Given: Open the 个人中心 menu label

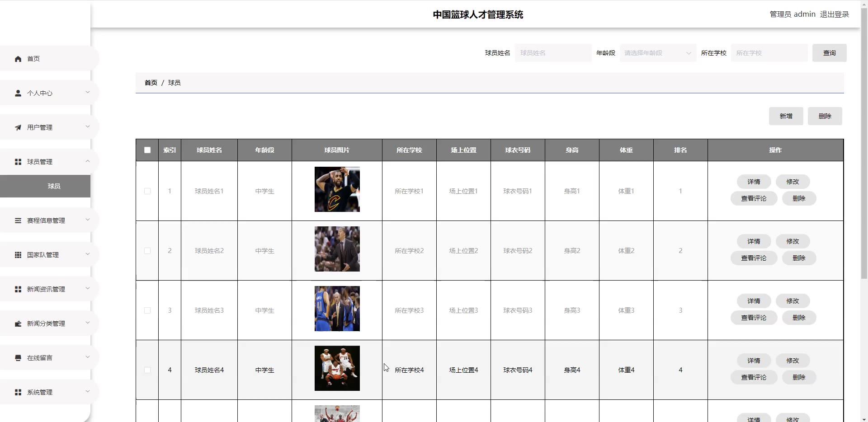Looking at the screenshot, I should (40, 93).
